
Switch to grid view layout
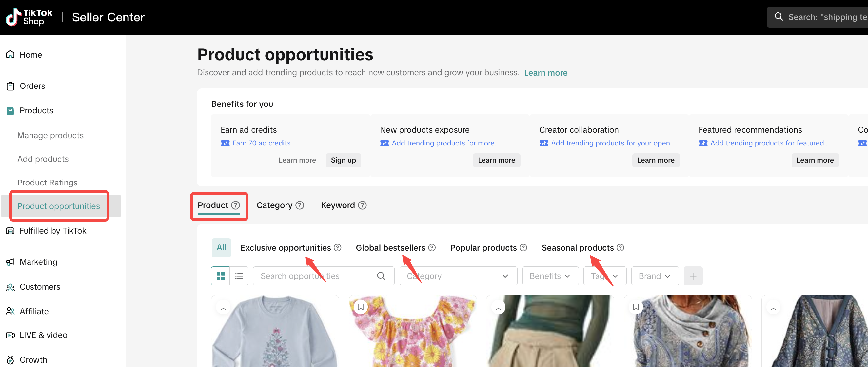click(221, 276)
